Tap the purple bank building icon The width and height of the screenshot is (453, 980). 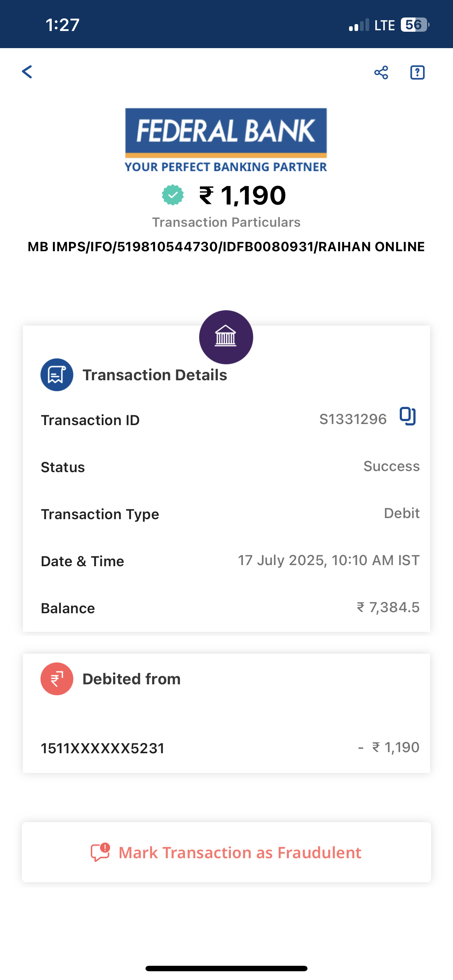click(x=226, y=337)
